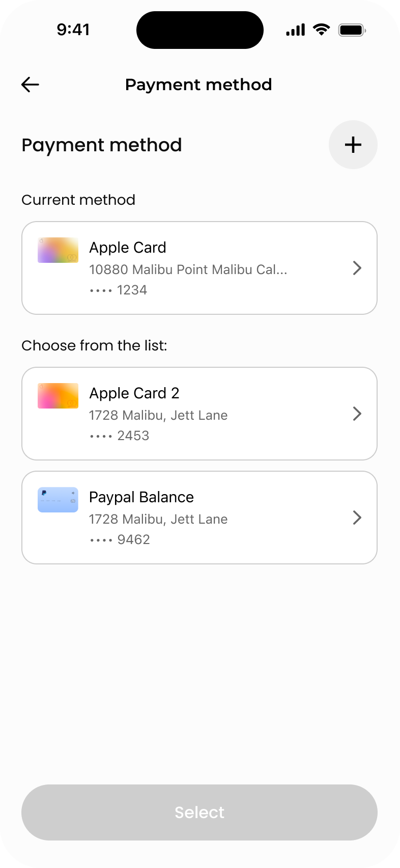Click the plus add payment method button

[353, 145]
